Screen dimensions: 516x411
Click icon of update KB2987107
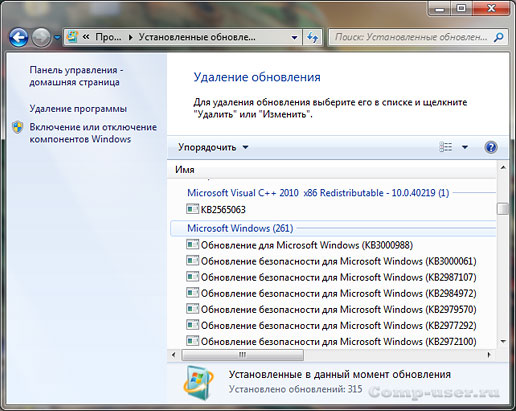coord(192,277)
